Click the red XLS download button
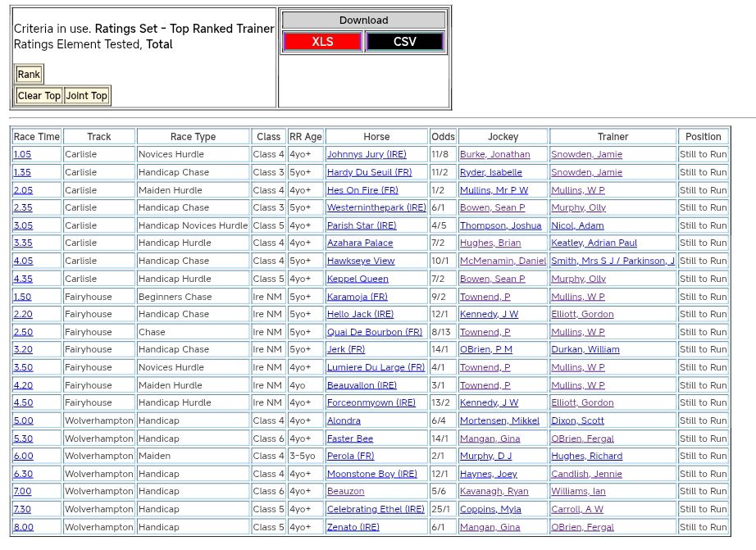 322,42
